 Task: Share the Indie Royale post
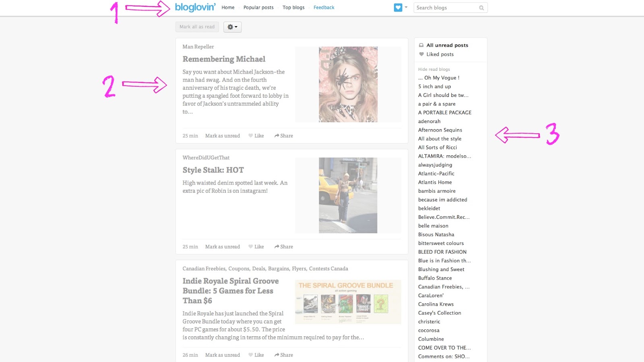click(284, 355)
